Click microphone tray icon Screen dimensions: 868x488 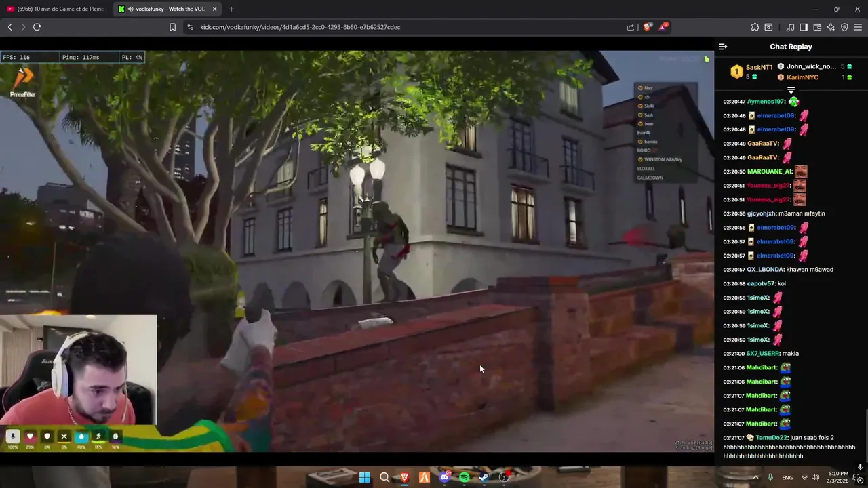click(770, 477)
